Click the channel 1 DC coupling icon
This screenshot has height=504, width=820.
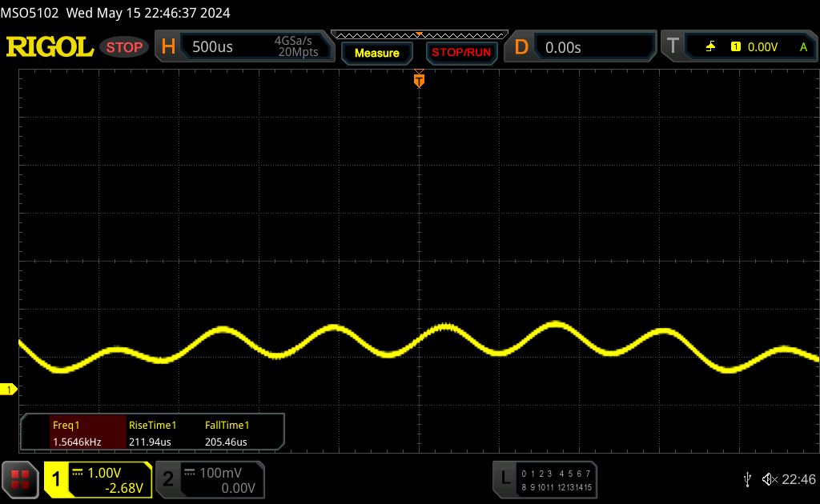point(78,473)
